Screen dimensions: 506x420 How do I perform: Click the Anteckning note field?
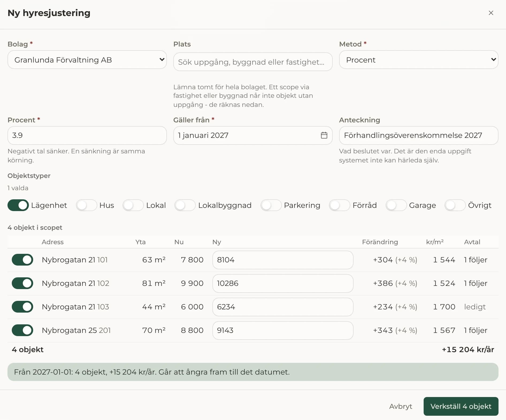pyautogui.click(x=419, y=135)
